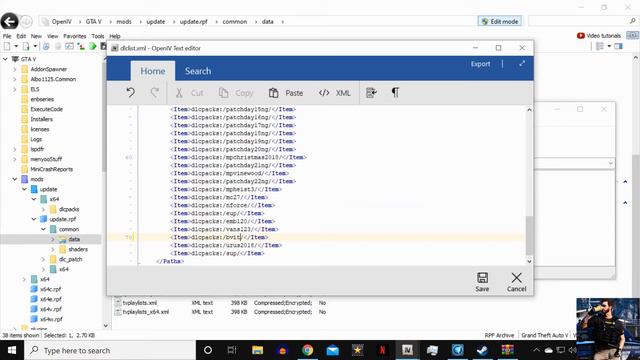640x360 pixels.
Task: Place cursor on the urus2018 line
Action: 226,245
